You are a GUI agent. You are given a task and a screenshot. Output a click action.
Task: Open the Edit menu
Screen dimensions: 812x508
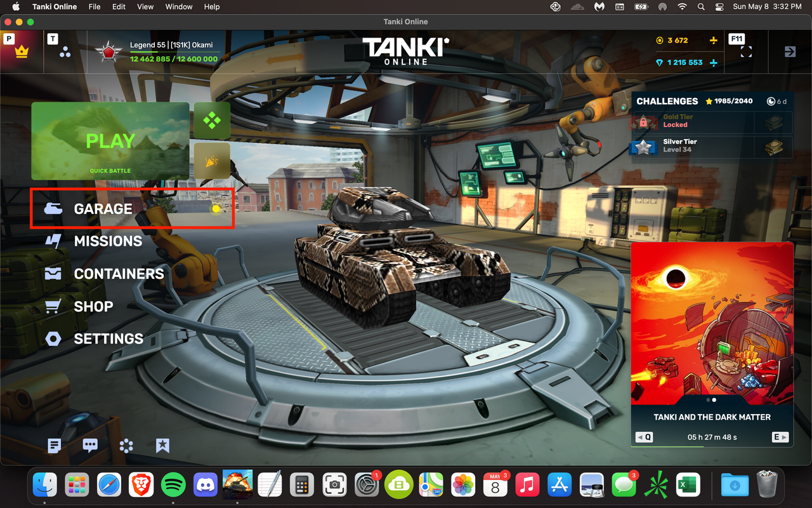[x=119, y=6]
